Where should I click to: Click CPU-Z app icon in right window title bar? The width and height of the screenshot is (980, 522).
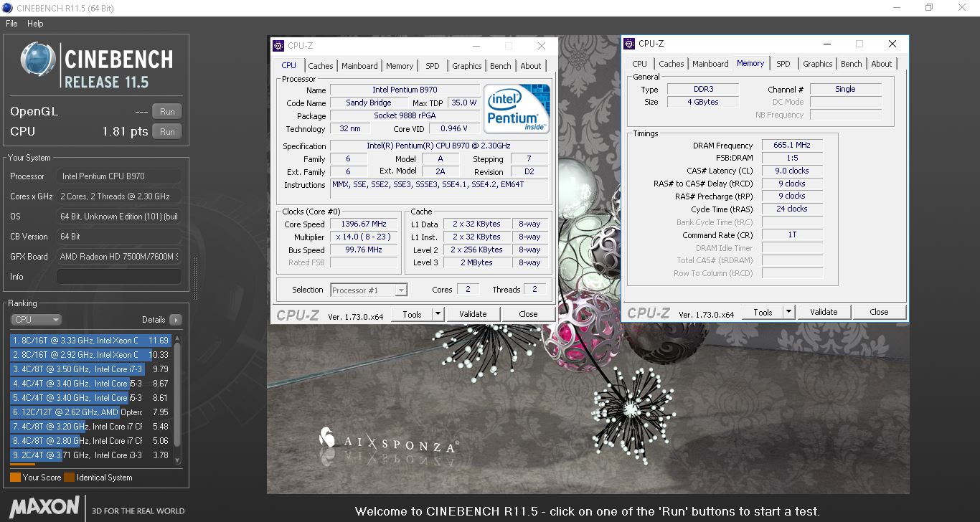point(629,44)
